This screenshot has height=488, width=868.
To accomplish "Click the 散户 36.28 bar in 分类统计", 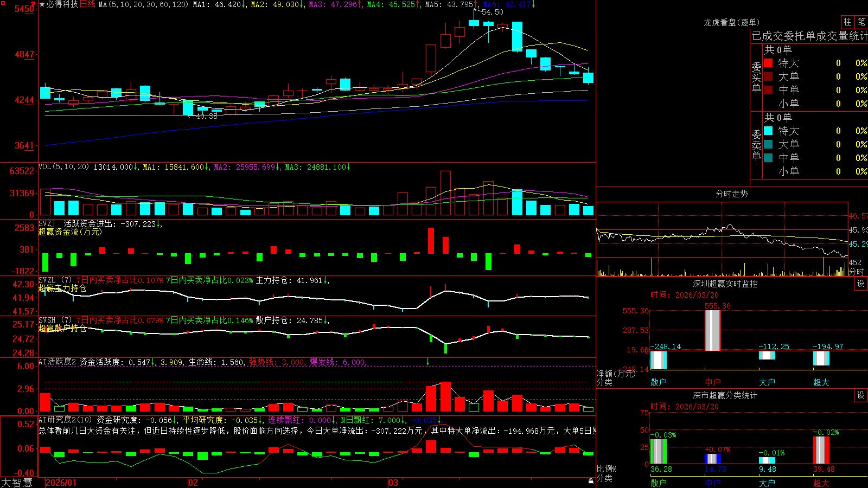I will (659, 451).
